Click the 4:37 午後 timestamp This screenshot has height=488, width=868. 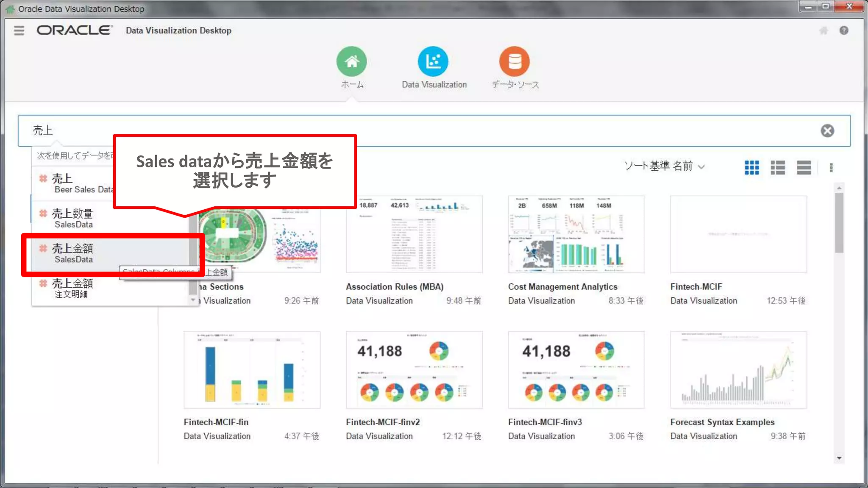(x=301, y=436)
